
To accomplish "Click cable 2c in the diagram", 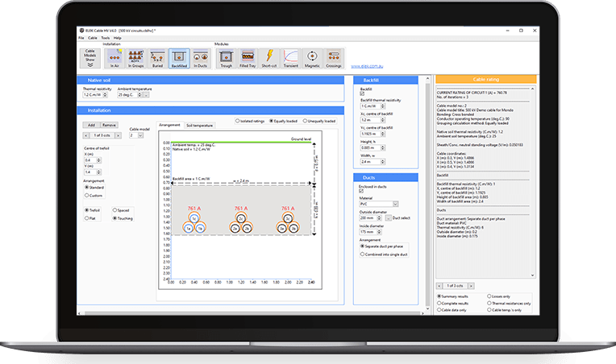I will (241, 218).
